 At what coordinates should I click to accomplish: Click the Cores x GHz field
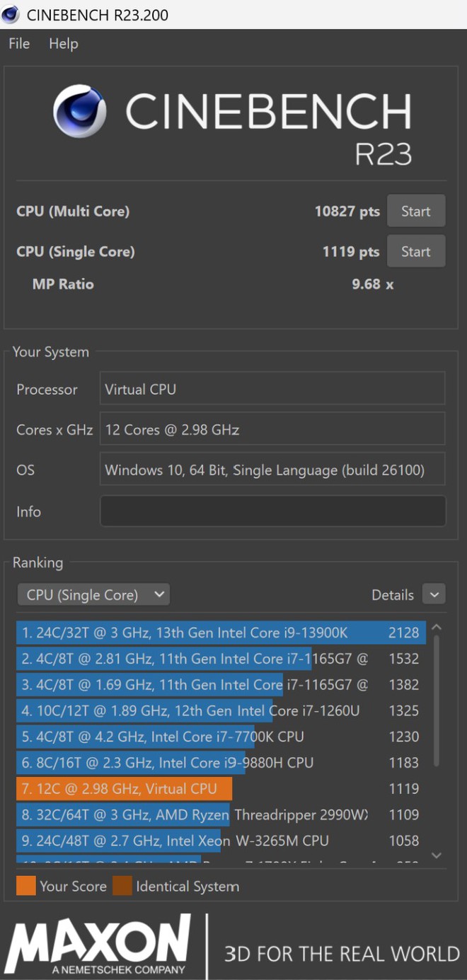pyautogui.click(x=272, y=430)
